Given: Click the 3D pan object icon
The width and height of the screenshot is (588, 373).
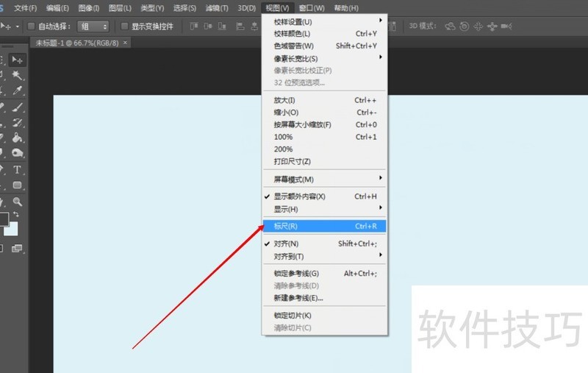Looking at the screenshot, I should click(478, 26).
